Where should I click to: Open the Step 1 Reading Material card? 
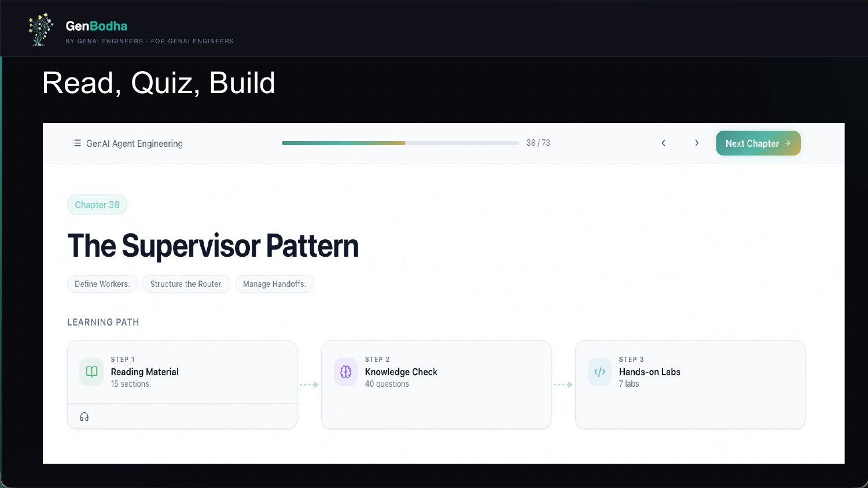click(x=182, y=372)
